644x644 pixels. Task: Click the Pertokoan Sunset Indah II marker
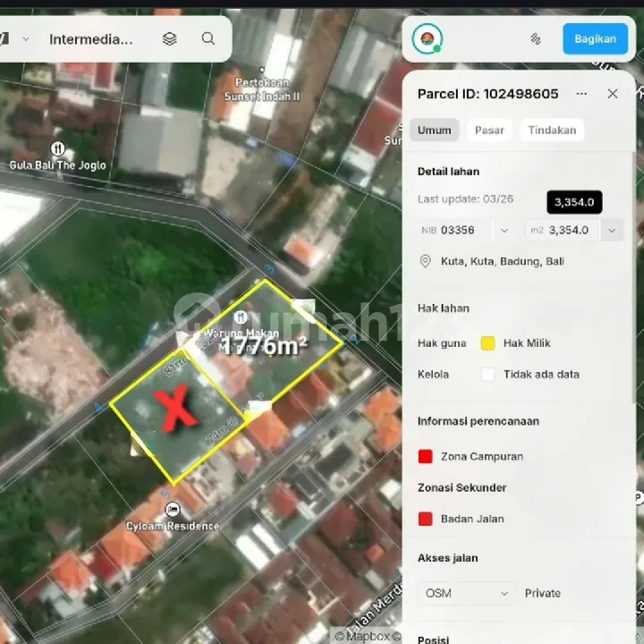tap(261, 70)
